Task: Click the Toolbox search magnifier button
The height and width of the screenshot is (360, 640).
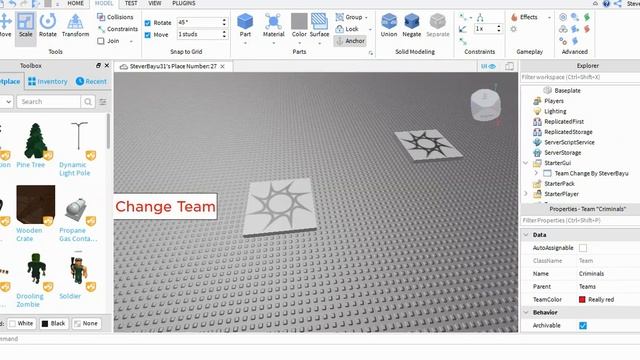Action: (88, 102)
